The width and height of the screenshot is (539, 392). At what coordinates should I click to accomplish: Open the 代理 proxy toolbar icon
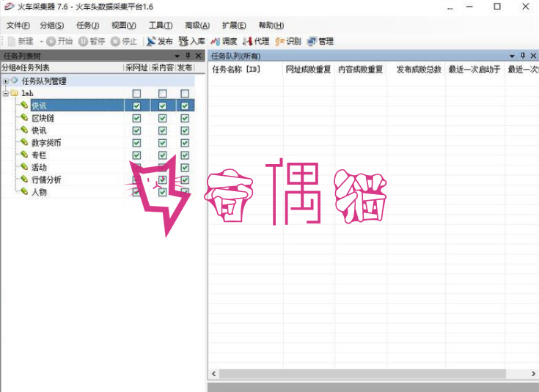click(x=248, y=42)
